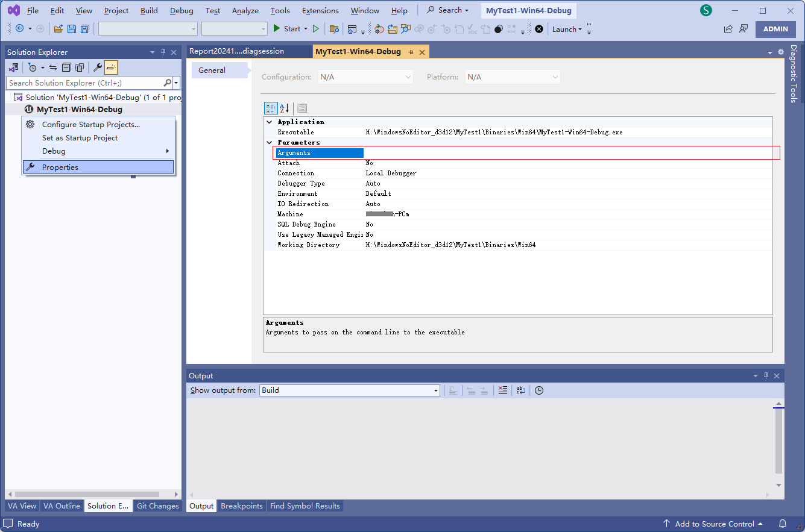Click the Save icon in toolbar
The image size is (805, 532).
72,29
